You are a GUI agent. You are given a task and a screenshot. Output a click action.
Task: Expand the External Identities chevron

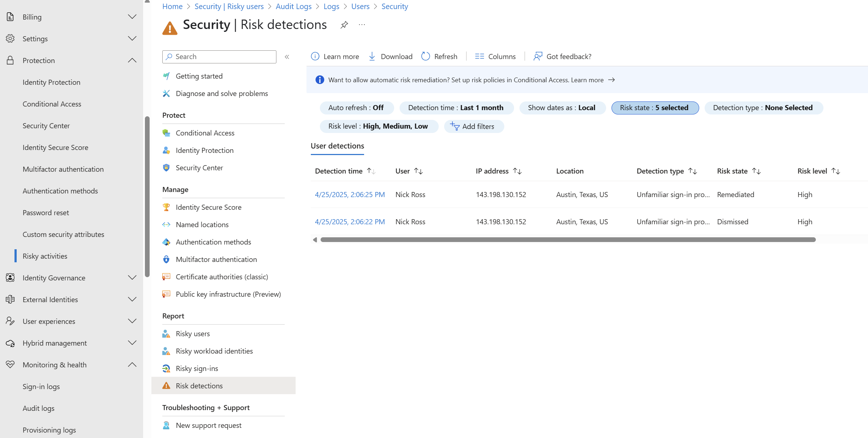(x=132, y=299)
